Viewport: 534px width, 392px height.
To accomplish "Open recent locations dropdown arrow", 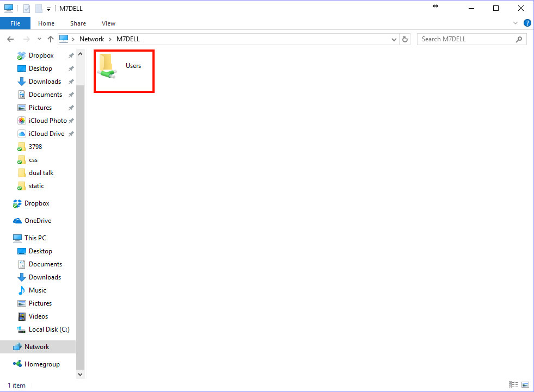I will pyautogui.click(x=40, y=39).
